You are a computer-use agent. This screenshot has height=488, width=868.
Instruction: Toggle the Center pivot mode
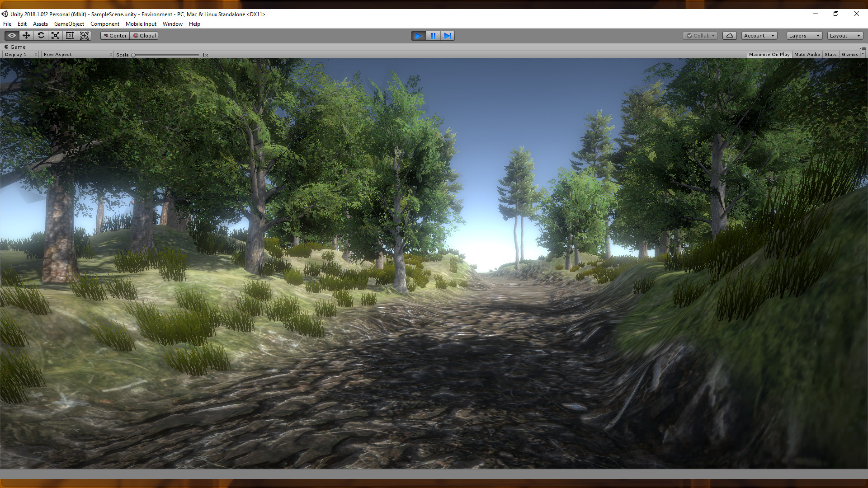[115, 36]
